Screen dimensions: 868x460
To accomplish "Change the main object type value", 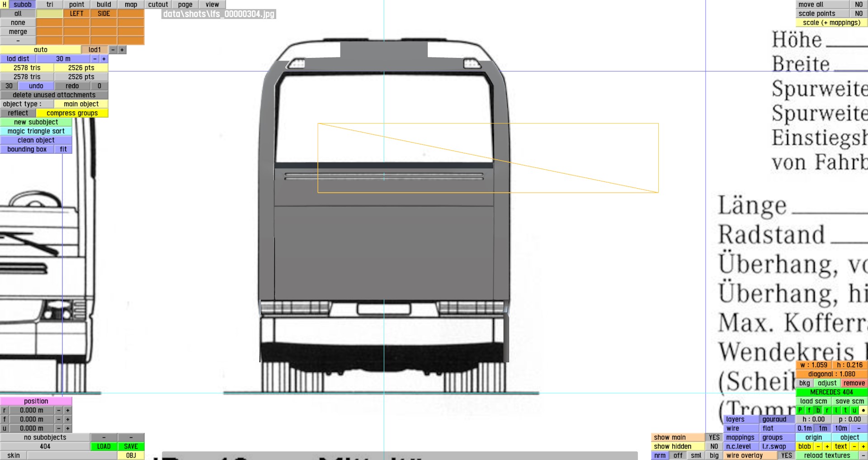I will (81, 104).
